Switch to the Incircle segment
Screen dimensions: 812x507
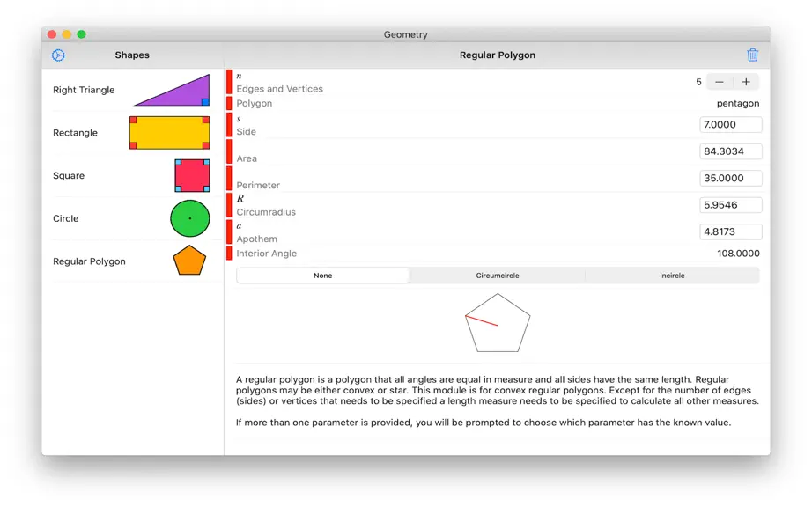tap(672, 276)
